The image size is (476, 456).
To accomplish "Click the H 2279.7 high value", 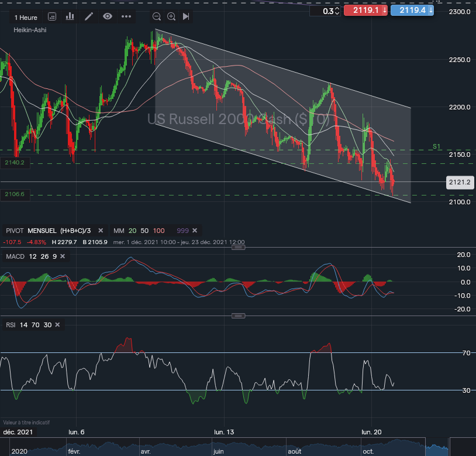I will (64, 242).
